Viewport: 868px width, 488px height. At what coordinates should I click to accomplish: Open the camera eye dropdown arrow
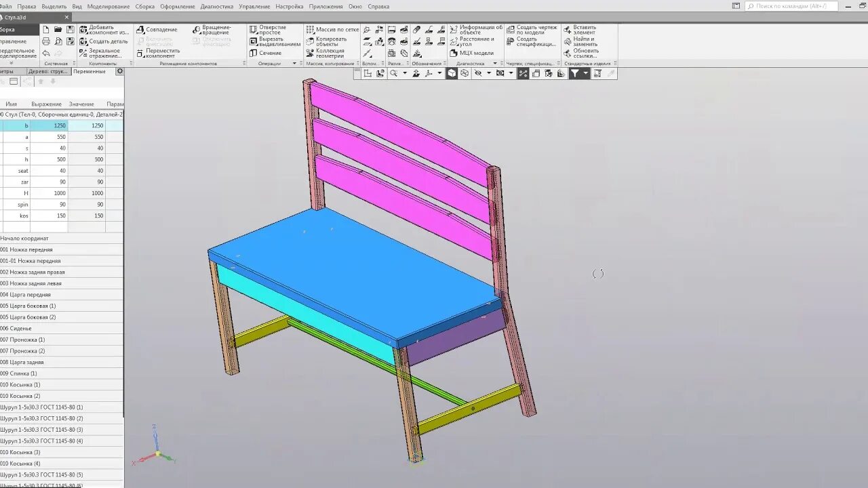pyautogui.click(x=511, y=73)
